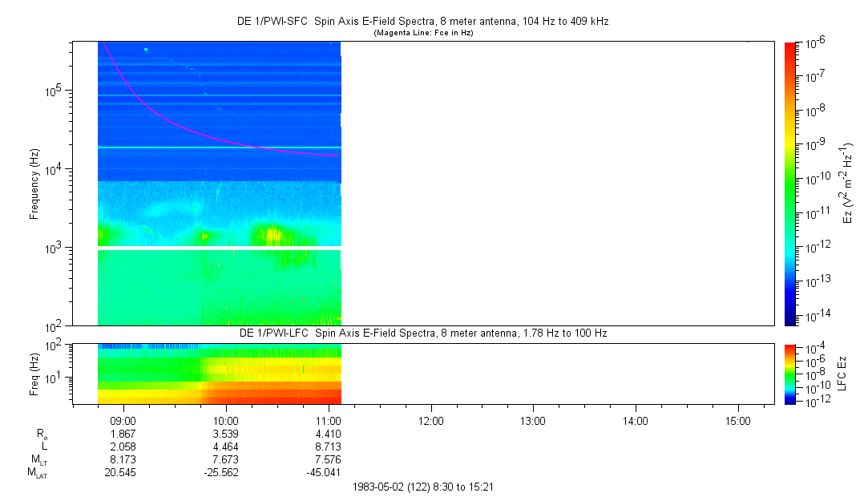Image resolution: width=868 pixels, height=497 pixels.
Task: Click the Re value 1.867
Action: coord(123,434)
